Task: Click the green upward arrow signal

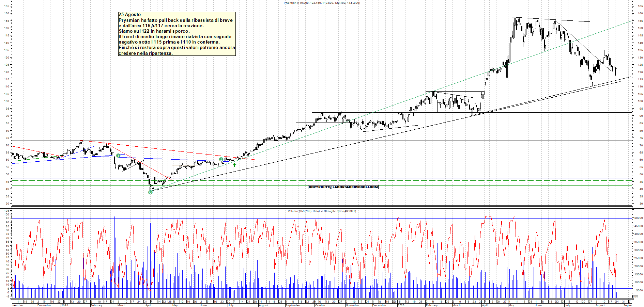Action: coord(234,165)
